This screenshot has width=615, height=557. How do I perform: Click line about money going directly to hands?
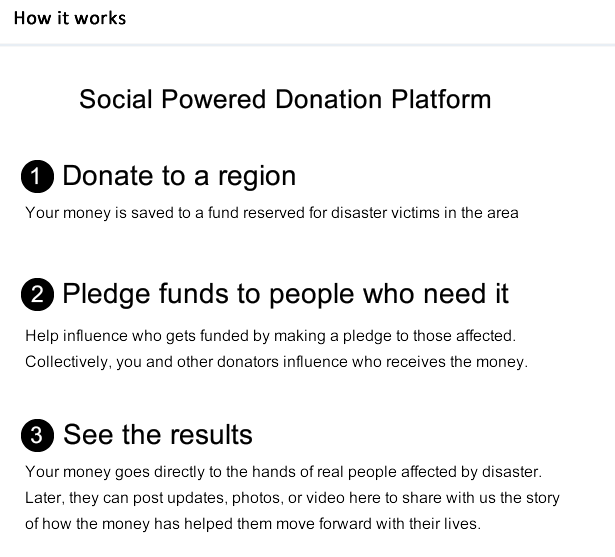pyautogui.click(x=284, y=472)
